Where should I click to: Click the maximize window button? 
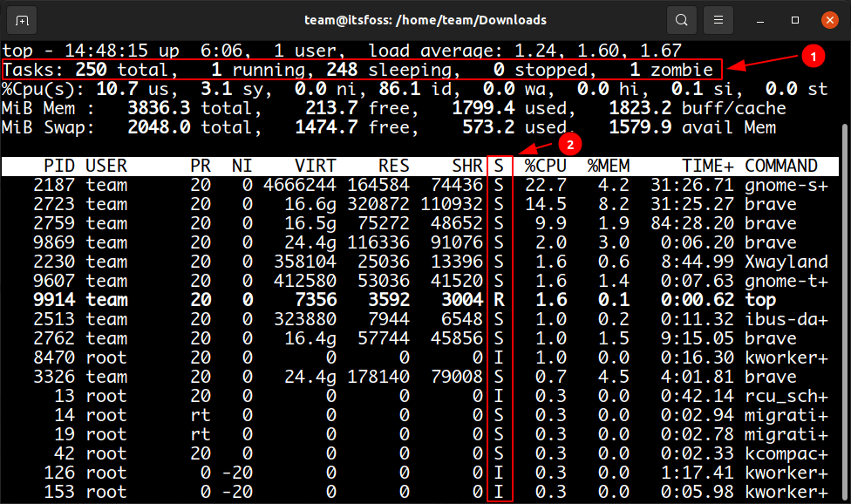tap(795, 19)
